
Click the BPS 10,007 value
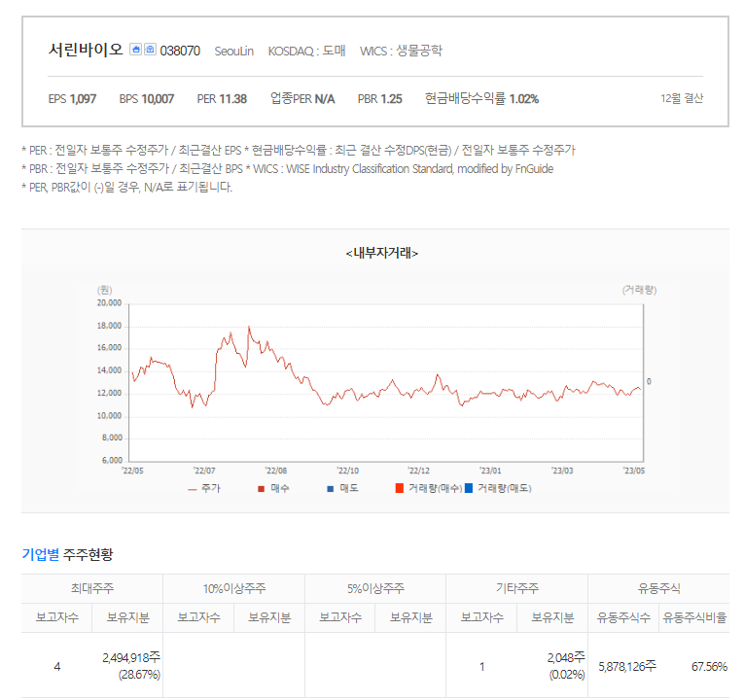[x=147, y=98]
